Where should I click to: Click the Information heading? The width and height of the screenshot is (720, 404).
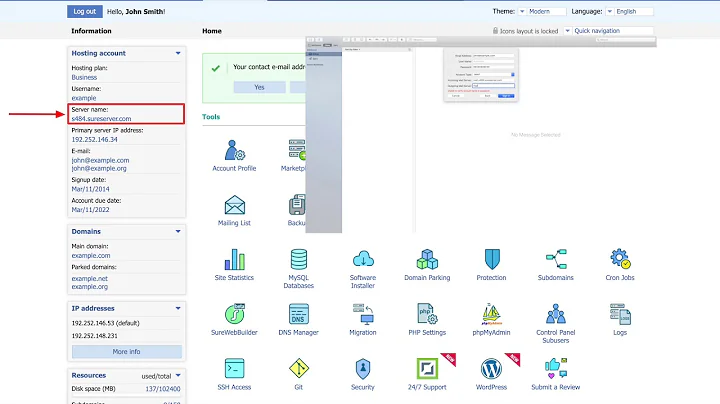click(91, 31)
